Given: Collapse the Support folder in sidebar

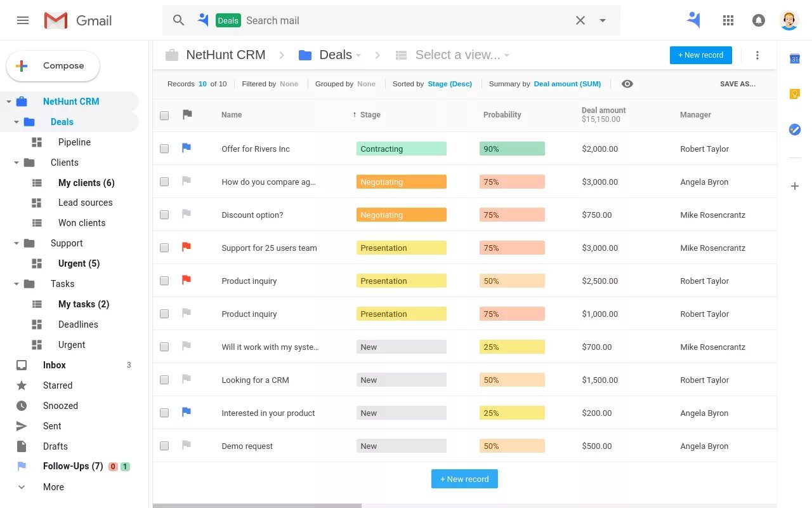Looking at the screenshot, I should 16,243.
